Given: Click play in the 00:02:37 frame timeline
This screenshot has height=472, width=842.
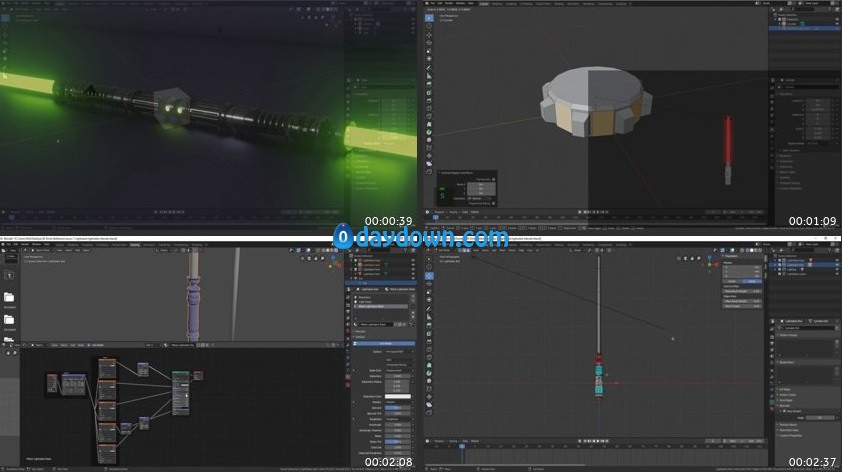Looking at the screenshot, I should (x=598, y=441).
